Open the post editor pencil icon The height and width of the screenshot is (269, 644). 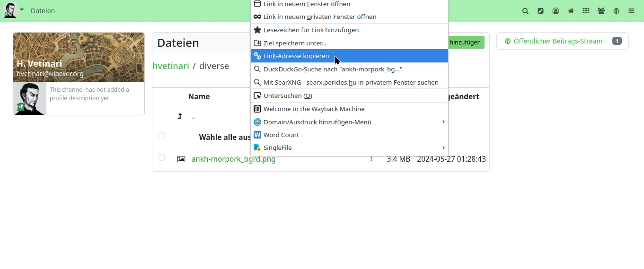[x=540, y=11]
